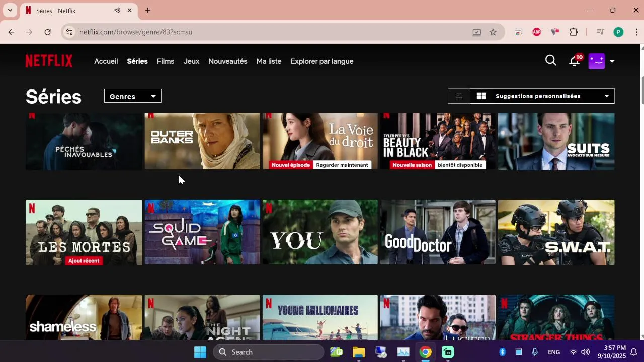Open Chrome three-dot menu

coord(636,32)
